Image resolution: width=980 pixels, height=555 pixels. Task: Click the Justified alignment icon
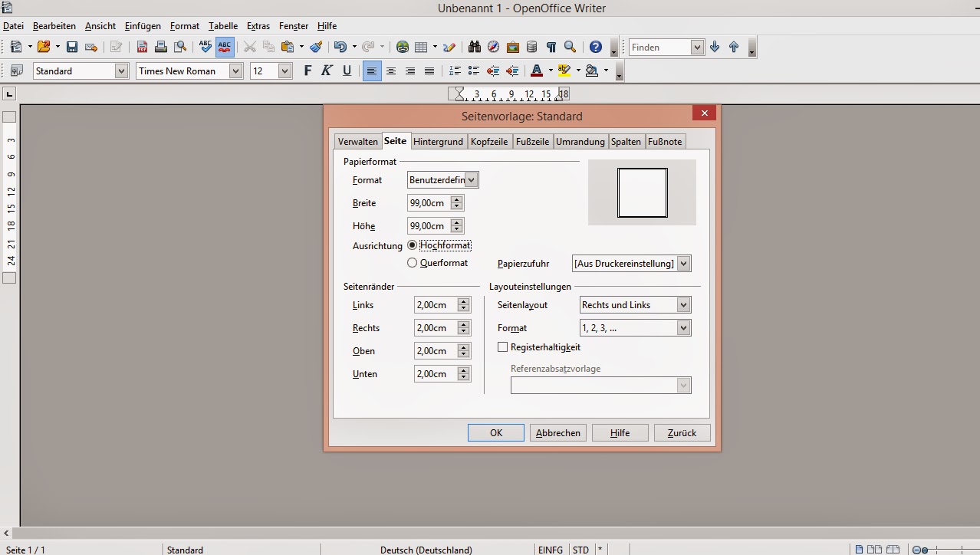coord(429,71)
